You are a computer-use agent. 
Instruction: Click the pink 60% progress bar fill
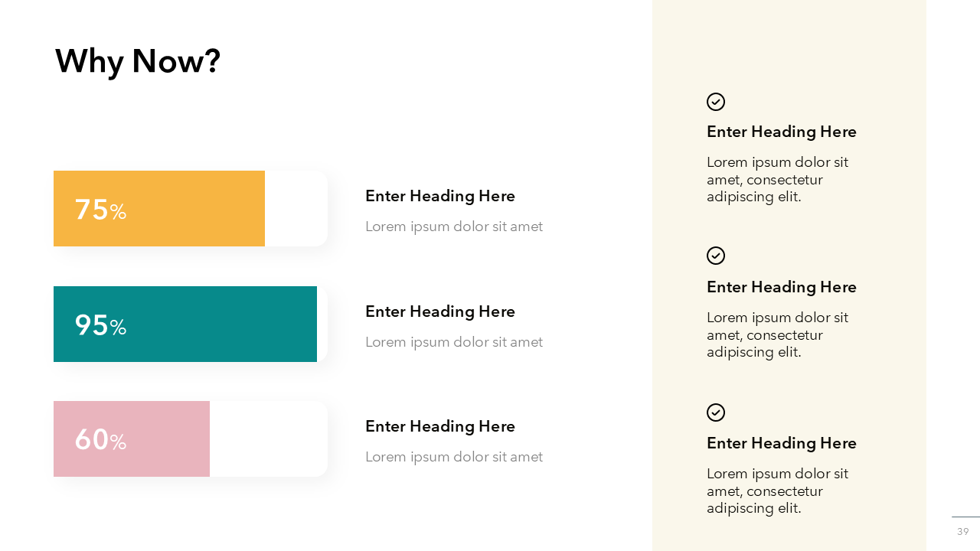click(x=168, y=439)
